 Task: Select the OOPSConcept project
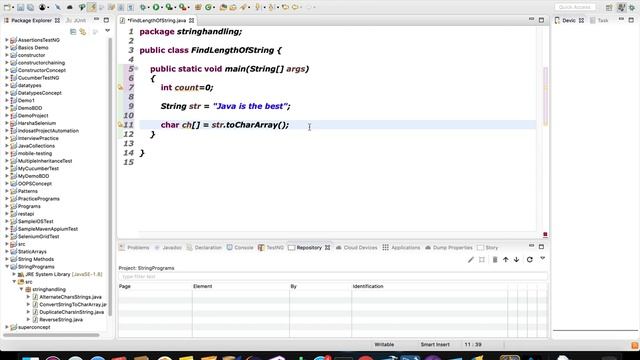click(35, 183)
